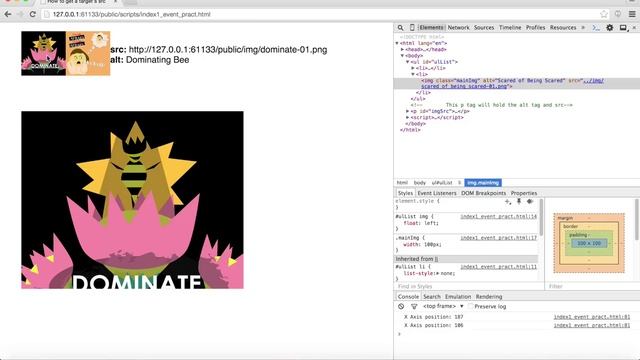Bookmark this page with star icon
This screenshot has width=640, height=360.
[604, 14]
